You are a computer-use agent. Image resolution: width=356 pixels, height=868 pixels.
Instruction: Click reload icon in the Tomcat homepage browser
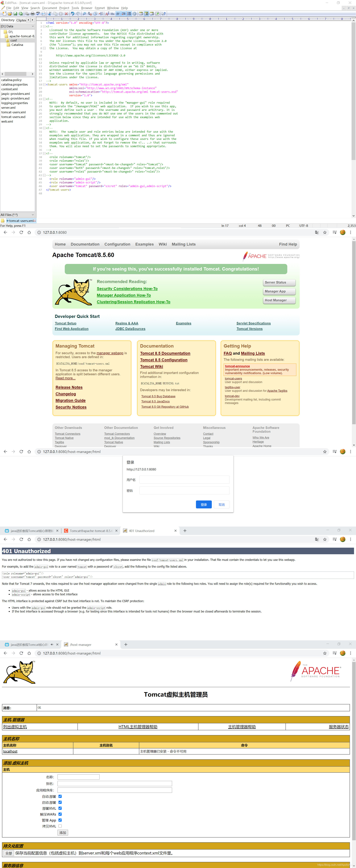click(21, 232)
